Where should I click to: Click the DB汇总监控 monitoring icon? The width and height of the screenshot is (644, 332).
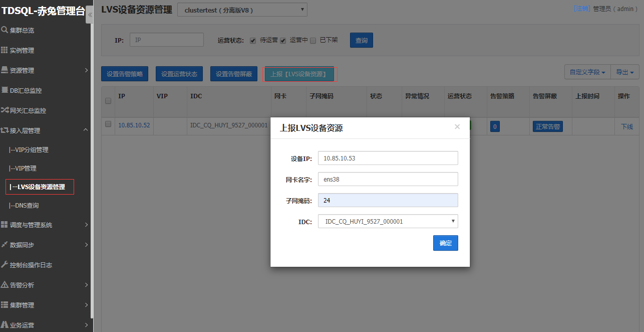pos(5,90)
